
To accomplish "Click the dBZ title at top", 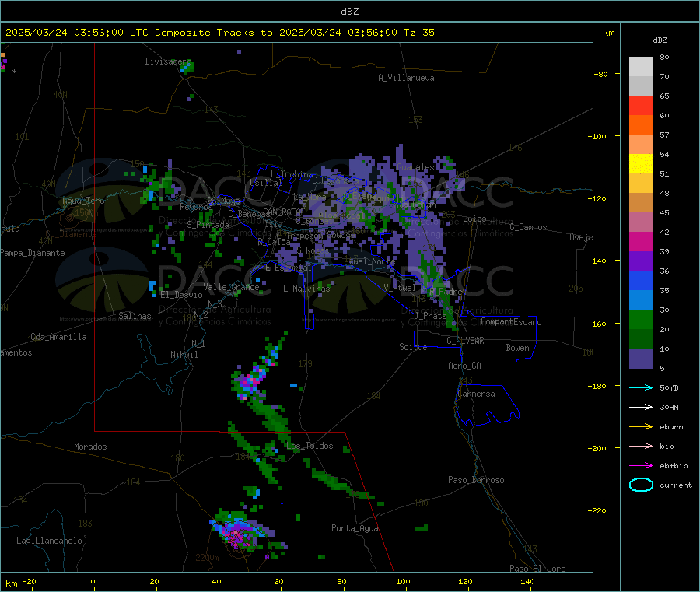I will coord(349,12).
